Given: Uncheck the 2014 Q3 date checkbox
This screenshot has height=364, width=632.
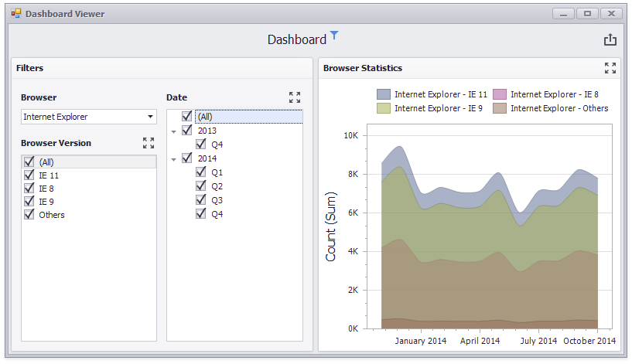Looking at the screenshot, I should click(x=200, y=199).
